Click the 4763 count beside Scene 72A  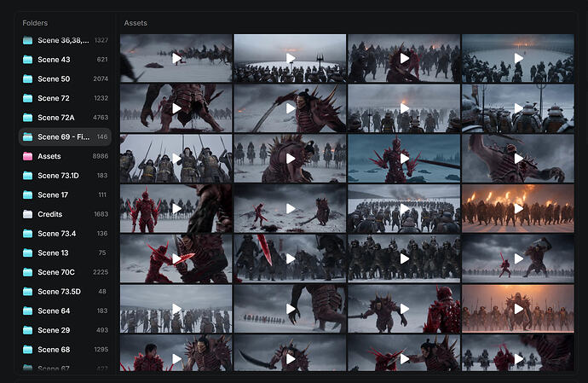point(101,118)
